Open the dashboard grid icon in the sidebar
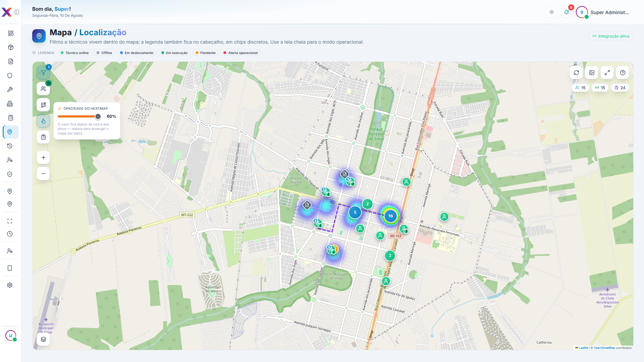Viewport: 644px width, 362px height. [x=10, y=33]
